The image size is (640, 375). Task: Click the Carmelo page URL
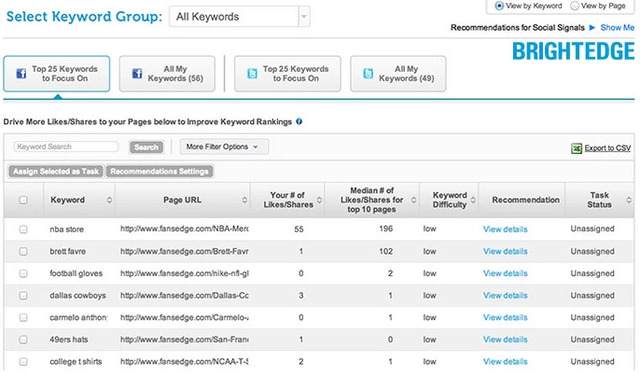coord(184,317)
